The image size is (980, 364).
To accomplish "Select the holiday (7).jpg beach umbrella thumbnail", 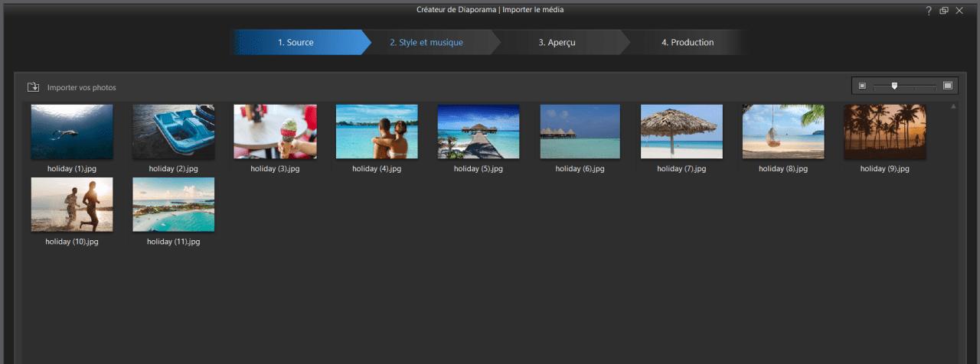I will pos(681,132).
